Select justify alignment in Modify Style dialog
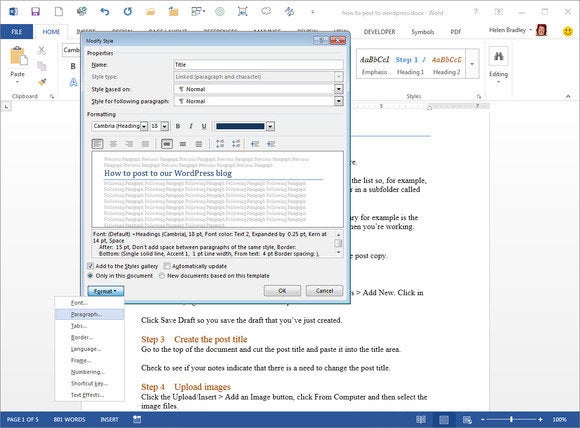The image size is (580, 428). (145, 144)
